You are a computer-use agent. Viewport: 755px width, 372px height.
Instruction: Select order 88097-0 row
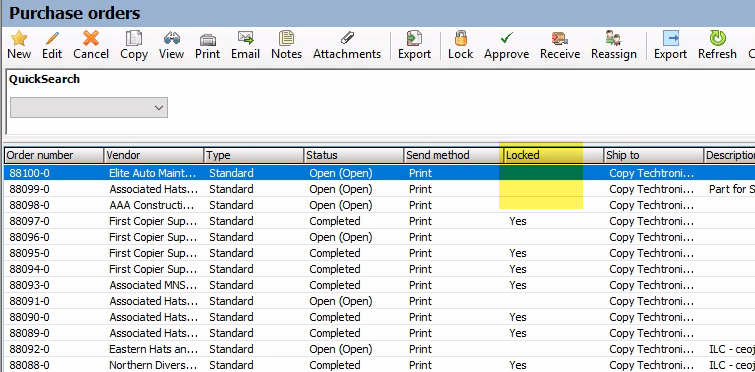click(x=379, y=221)
